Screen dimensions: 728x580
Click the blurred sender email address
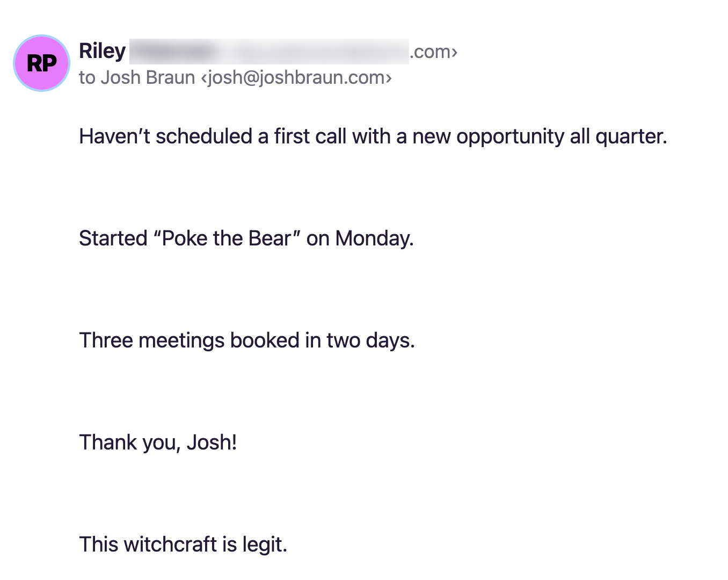(269, 52)
